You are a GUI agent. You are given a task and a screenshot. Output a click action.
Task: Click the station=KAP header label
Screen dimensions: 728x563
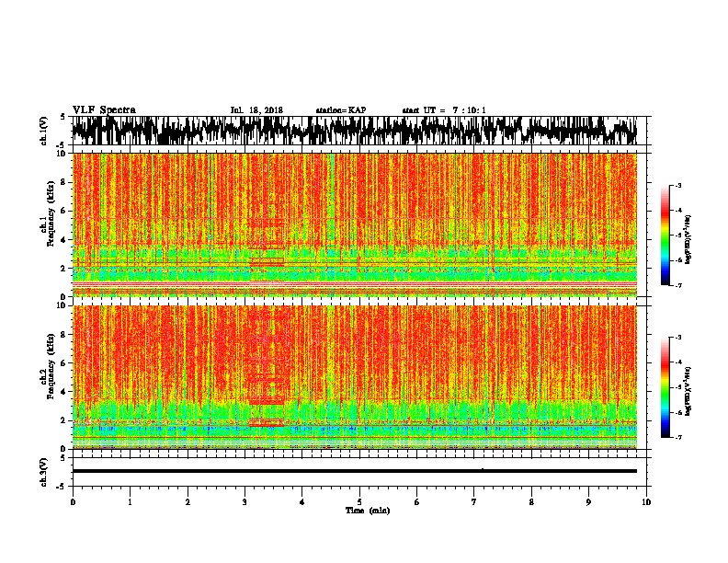click(x=341, y=110)
